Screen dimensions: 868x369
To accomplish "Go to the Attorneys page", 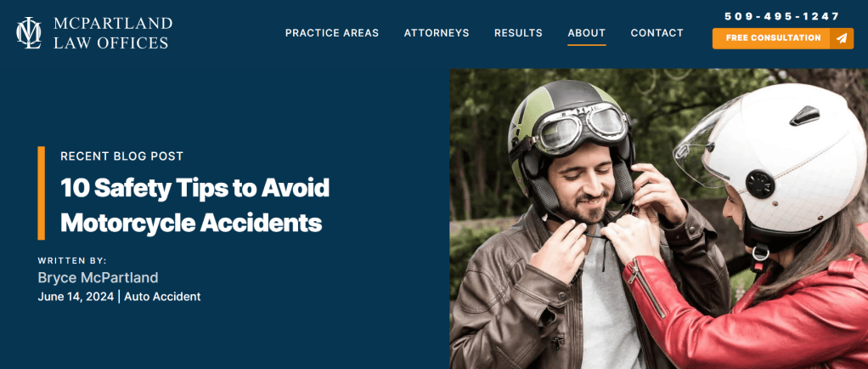I will pyautogui.click(x=437, y=33).
